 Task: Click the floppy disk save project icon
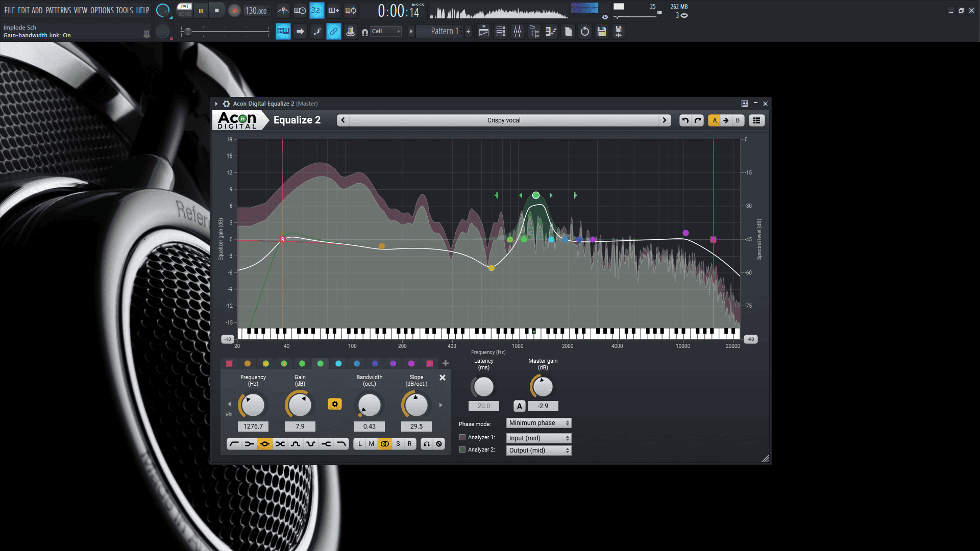(602, 32)
